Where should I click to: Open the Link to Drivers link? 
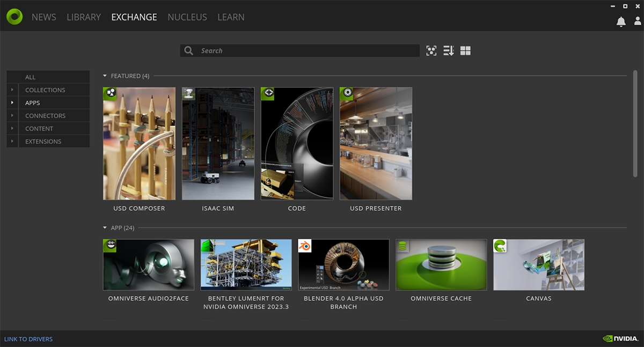[x=28, y=339]
